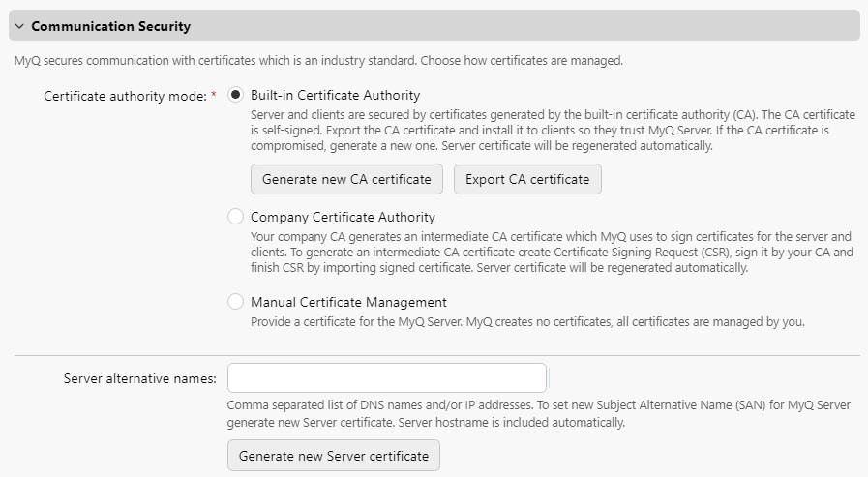Viewport: 868px width, 477px height.
Task: Click the intermediate CA certificate description paragraph
Action: point(552,252)
